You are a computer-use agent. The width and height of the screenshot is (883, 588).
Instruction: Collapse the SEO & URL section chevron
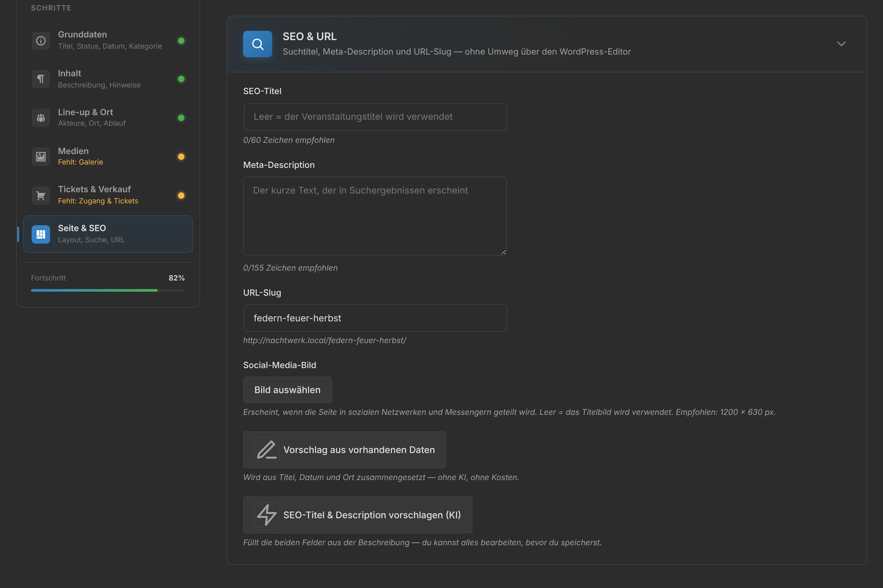coord(841,44)
